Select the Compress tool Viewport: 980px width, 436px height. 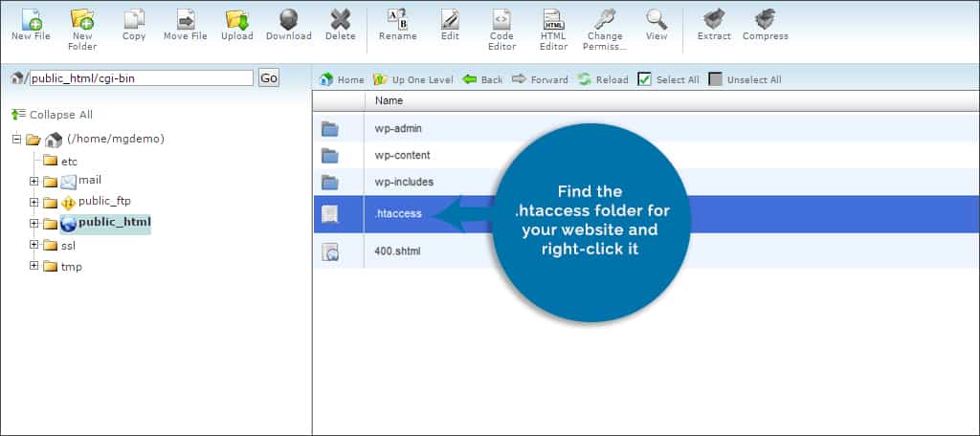pos(765,25)
